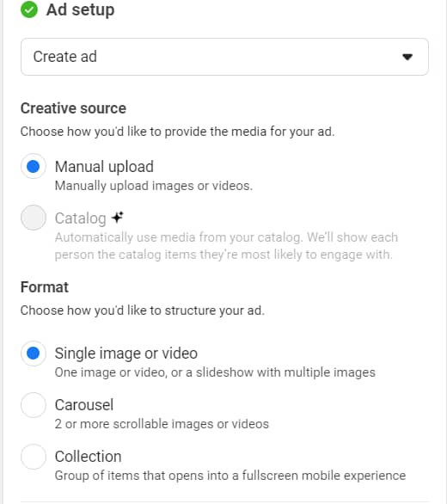Click 'Manually upload images or videos' description
The width and height of the screenshot is (447, 504).
point(154,186)
